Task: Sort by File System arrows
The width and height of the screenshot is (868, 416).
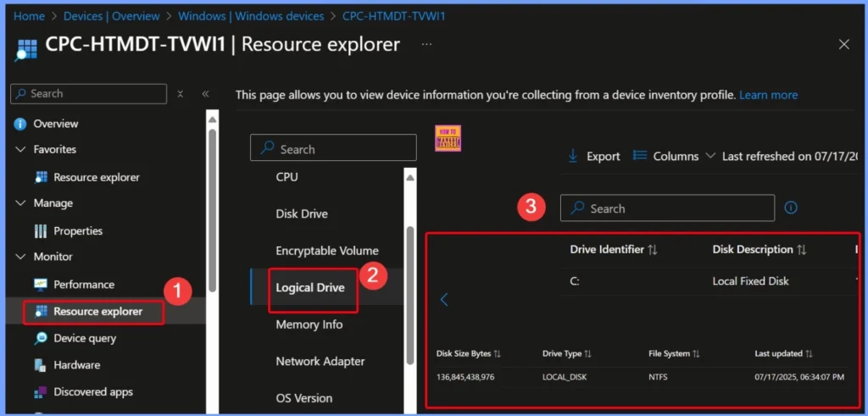Action: click(x=696, y=353)
